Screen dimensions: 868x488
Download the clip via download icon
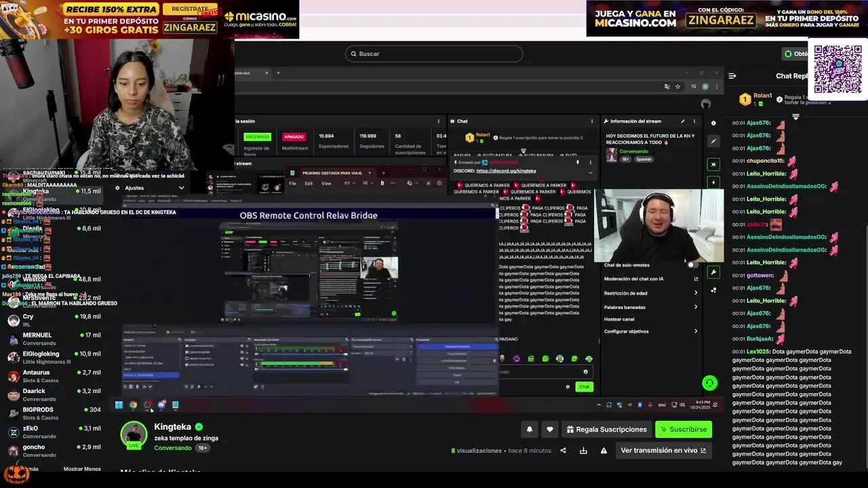(583, 450)
